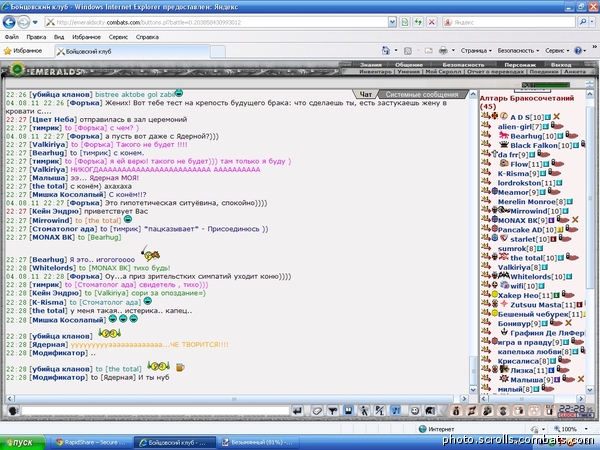
Task: Open the Анкета link
Action: tap(575, 72)
